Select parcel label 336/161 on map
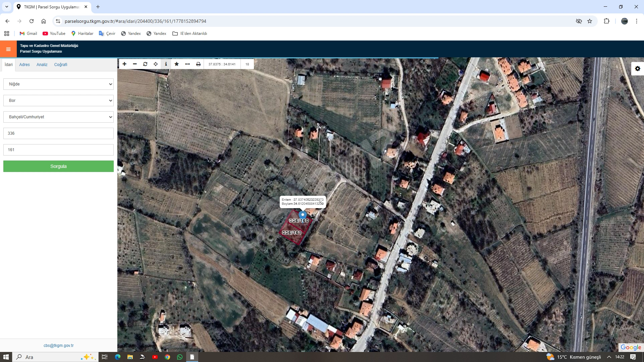This screenshot has height=362, width=644. tap(291, 233)
